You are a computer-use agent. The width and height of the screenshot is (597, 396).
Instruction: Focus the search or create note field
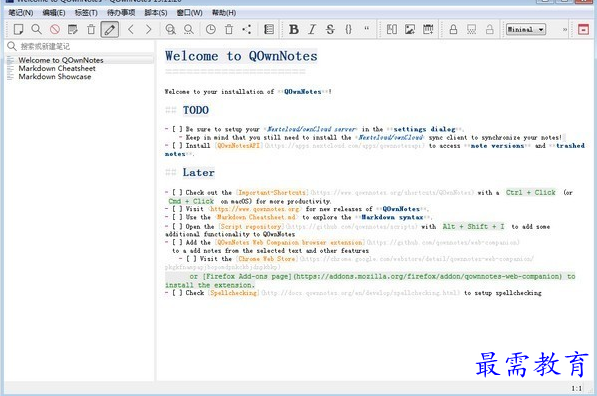(80, 46)
